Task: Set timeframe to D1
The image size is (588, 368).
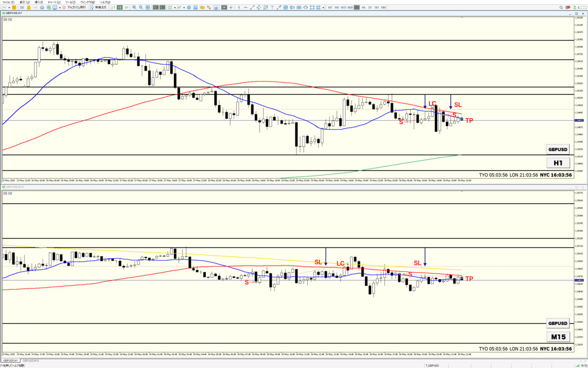Action: (x=370, y=7)
